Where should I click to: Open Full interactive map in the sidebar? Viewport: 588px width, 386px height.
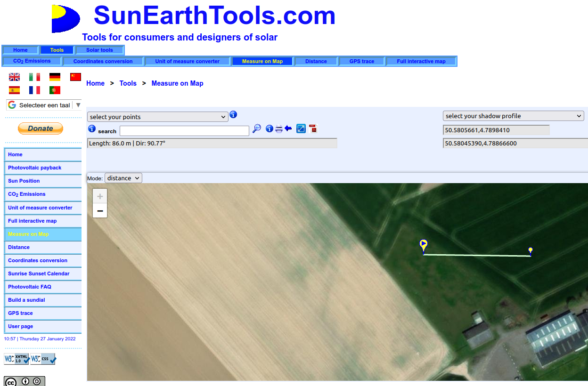click(43, 221)
